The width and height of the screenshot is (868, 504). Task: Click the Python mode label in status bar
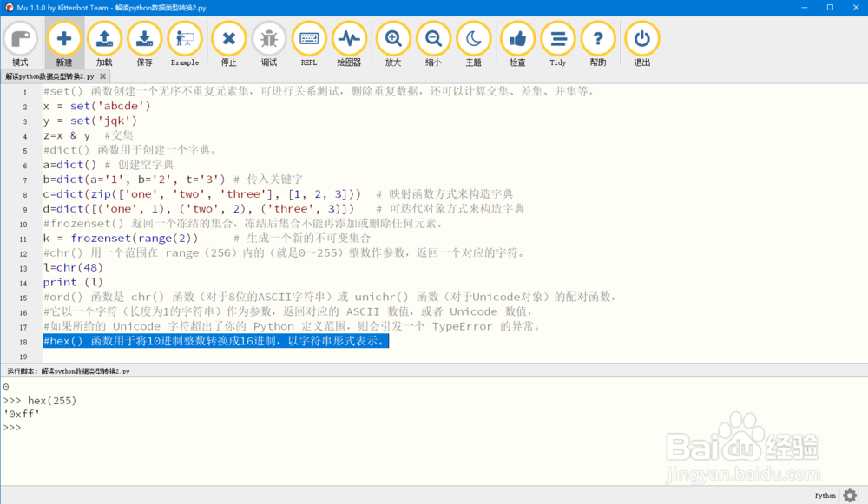click(x=825, y=494)
